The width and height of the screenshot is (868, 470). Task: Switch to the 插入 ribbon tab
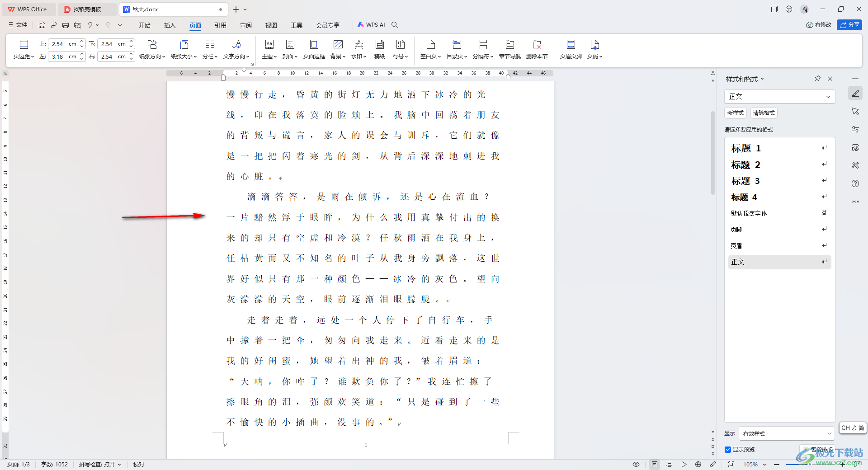point(170,25)
